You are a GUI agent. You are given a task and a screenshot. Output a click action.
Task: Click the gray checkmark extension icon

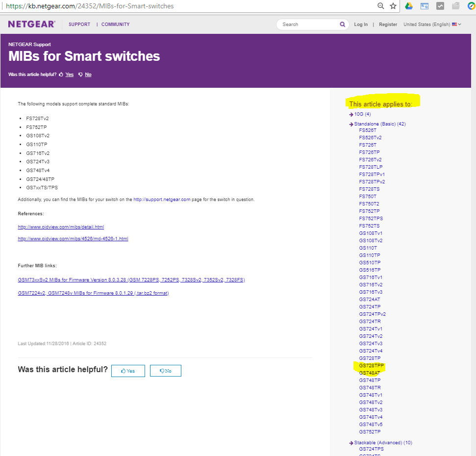[x=440, y=6]
